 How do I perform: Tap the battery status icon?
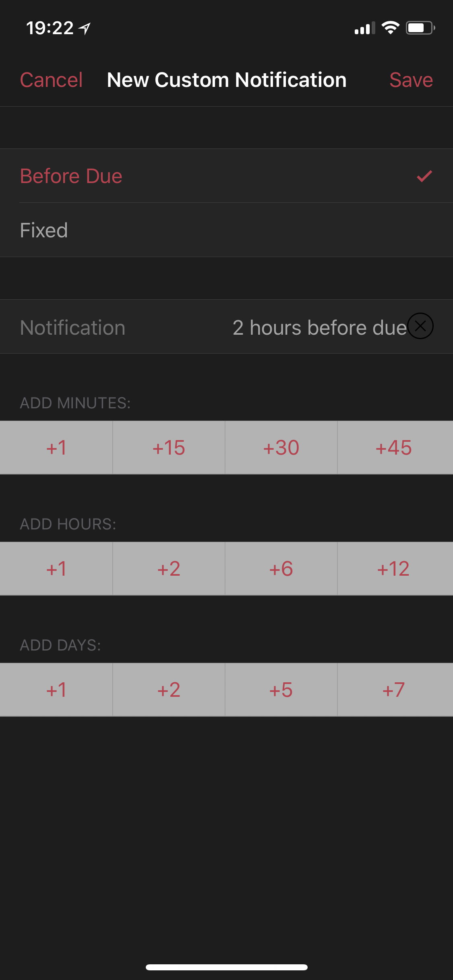coord(420,28)
